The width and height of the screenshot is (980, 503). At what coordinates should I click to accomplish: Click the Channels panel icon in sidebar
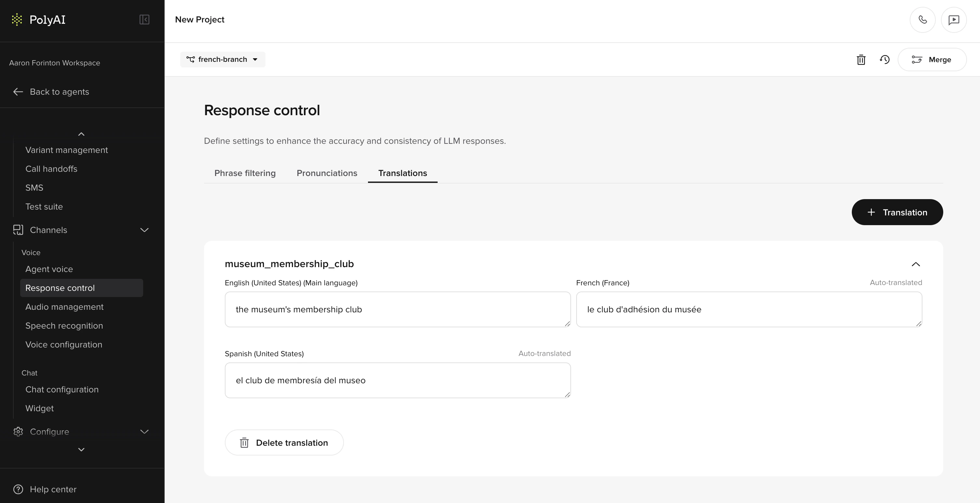(x=18, y=230)
